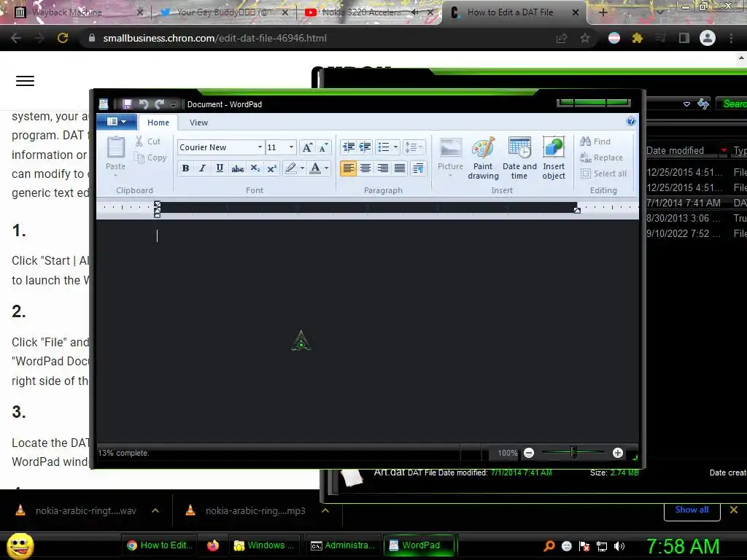
Task: Select Align text left
Action: (x=348, y=168)
